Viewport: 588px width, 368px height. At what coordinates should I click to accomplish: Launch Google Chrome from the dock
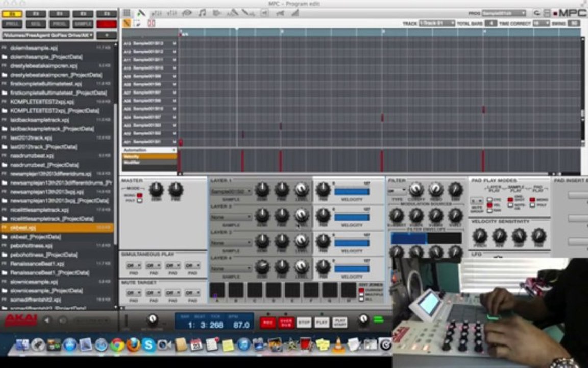(117, 344)
